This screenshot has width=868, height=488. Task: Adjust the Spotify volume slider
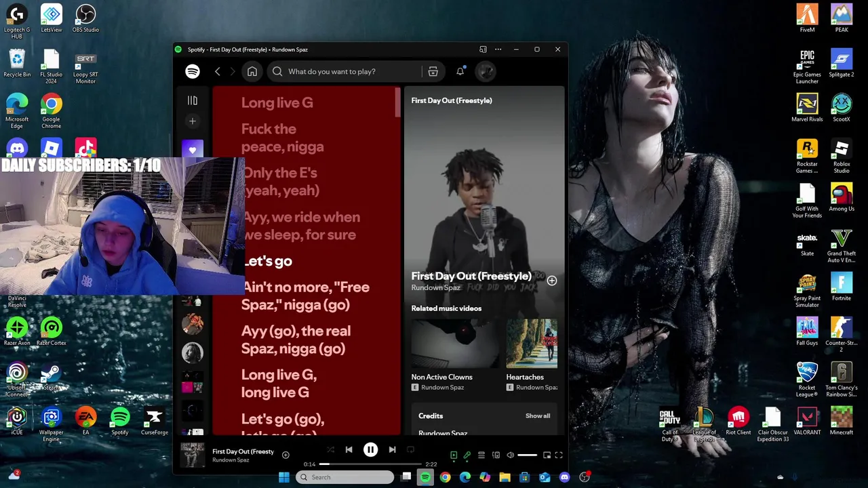point(528,455)
